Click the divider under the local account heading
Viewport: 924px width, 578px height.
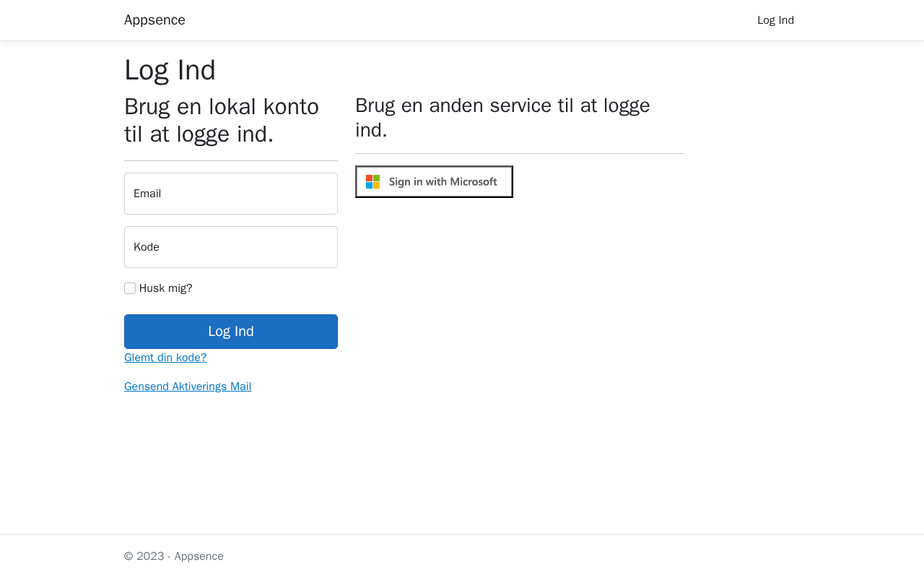pyautogui.click(x=231, y=160)
